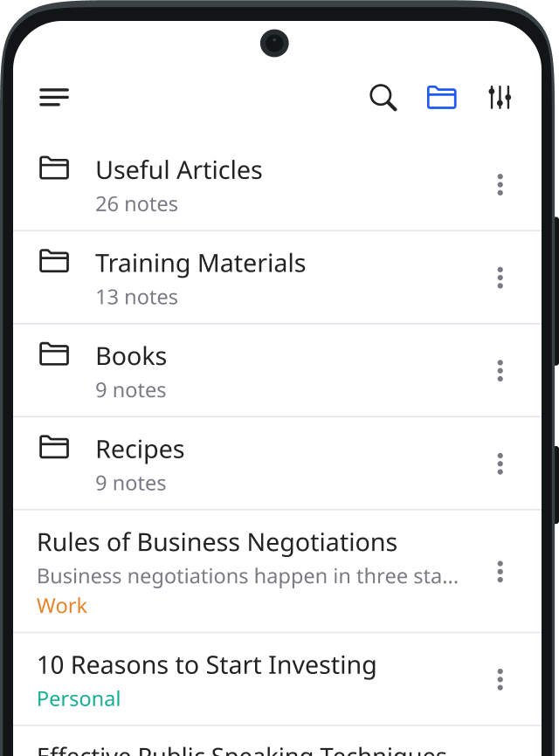Viewport: 559px width, 756px height.
Task: Open the Useful Articles folder
Action: [179, 170]
